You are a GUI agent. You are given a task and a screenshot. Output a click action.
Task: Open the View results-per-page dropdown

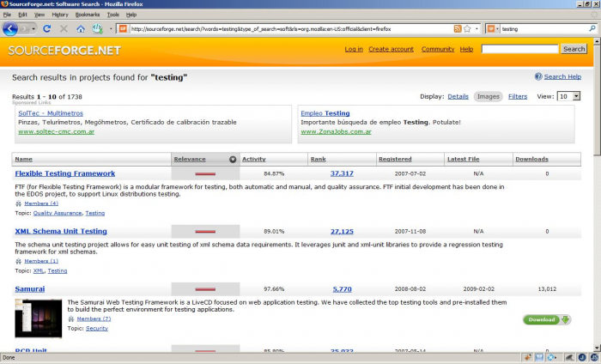tap(568, 96)
